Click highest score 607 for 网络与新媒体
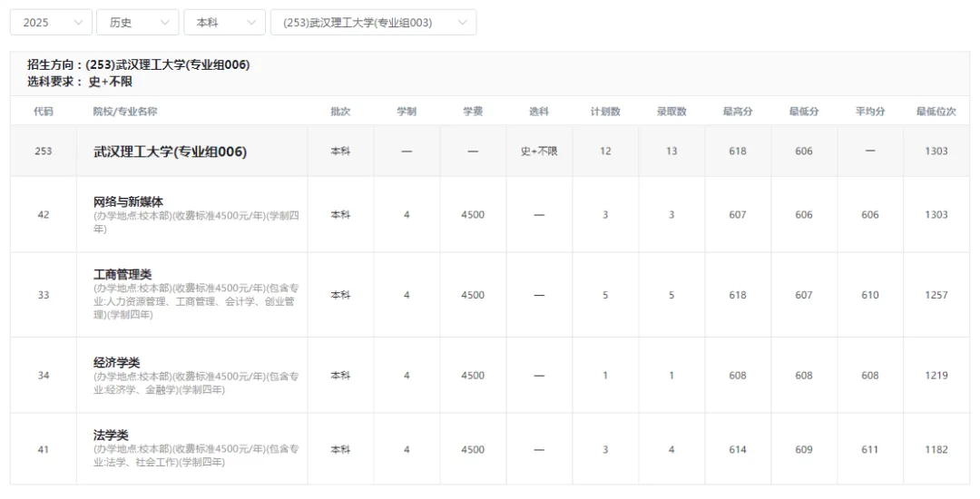The width and height of the screenshot is (980, 499). click(738, 215)
